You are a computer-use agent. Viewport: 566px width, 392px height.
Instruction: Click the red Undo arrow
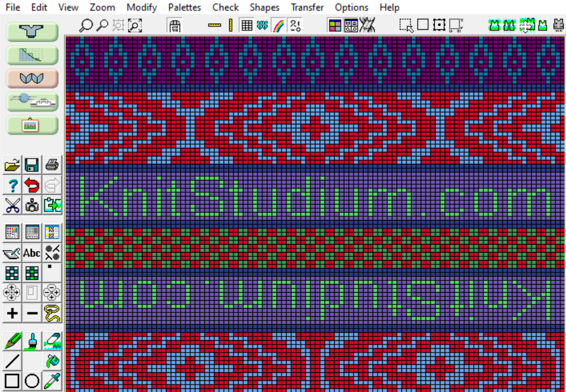tap(32, 185)
